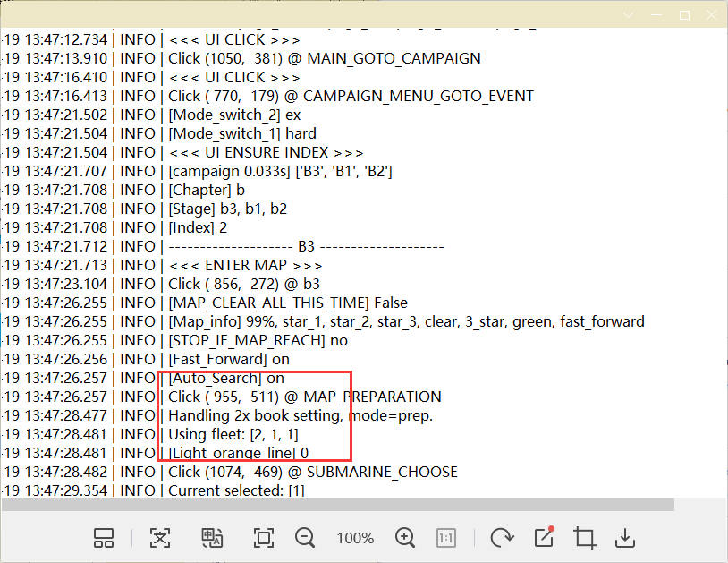
Task: Expand the title bar chevron menu
Action: coord(628,15)
